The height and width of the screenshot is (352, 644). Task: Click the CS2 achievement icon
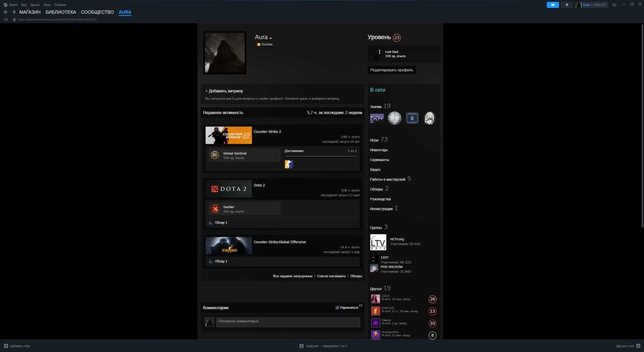click(x=289, y=165)
